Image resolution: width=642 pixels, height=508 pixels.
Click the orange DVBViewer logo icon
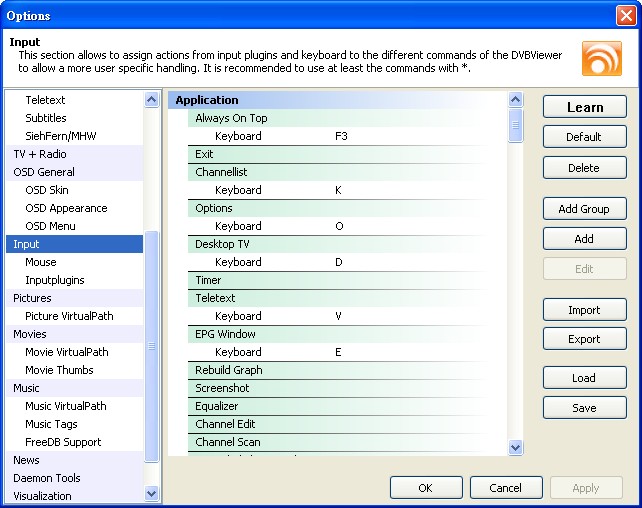(x=602, y=59)
